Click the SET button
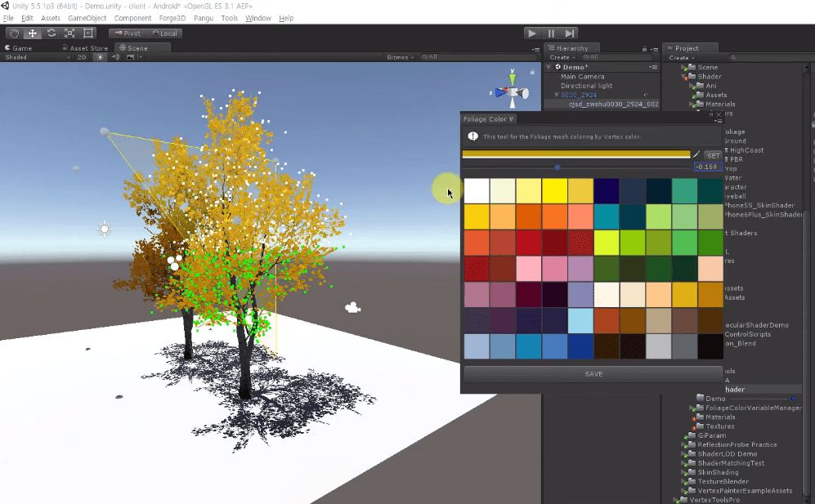The height and width of the screenshot is (504, 815). pyautogui.click(x=713, y=155)
